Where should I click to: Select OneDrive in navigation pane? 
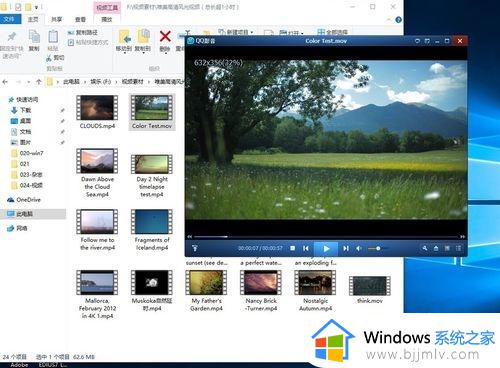(24, 200)
